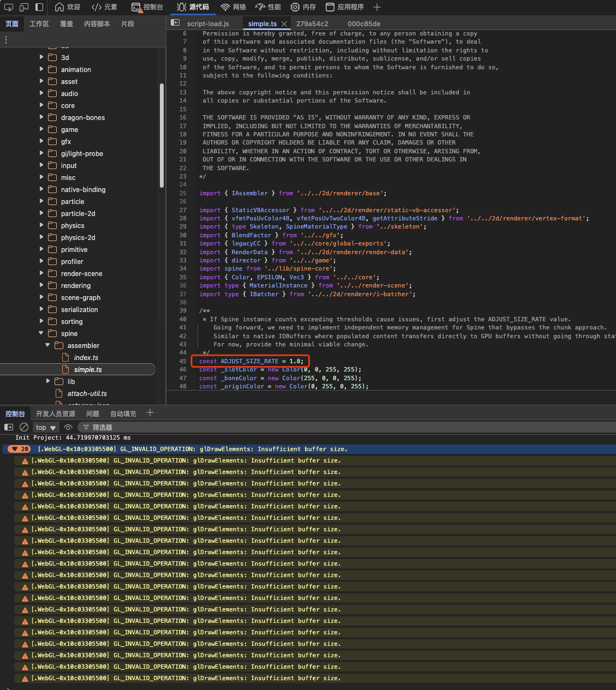Expand the 3d folder arrow

[41, 57]
